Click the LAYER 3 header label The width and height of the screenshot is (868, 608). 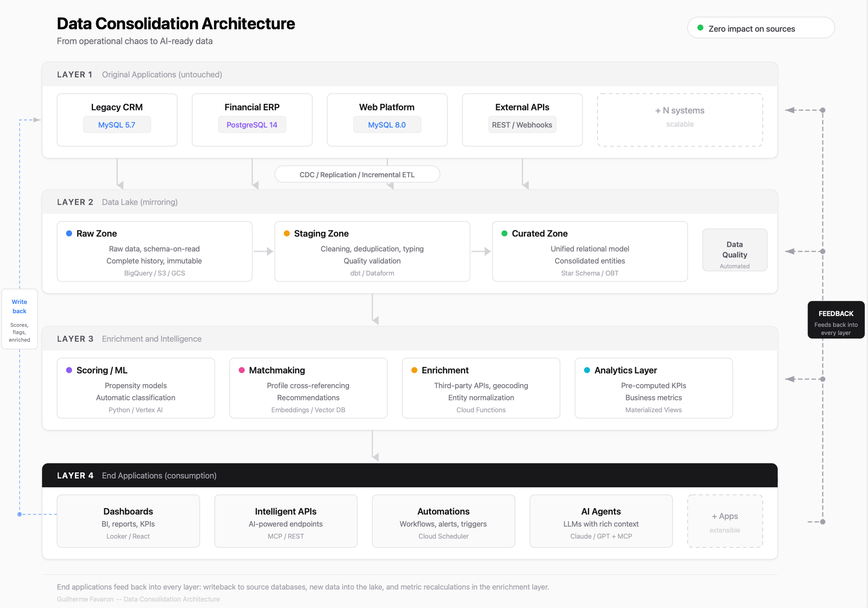75,339
